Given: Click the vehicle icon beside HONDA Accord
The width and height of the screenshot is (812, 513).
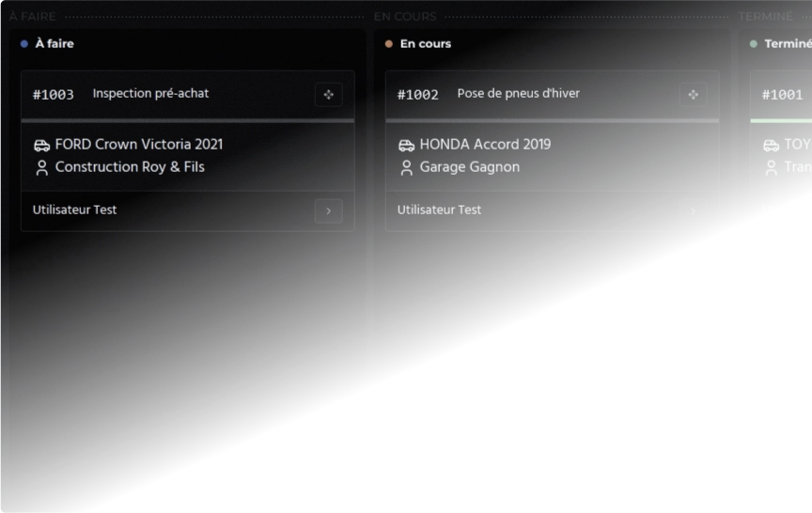Looking at the screenshot, I should coord(406,145).
